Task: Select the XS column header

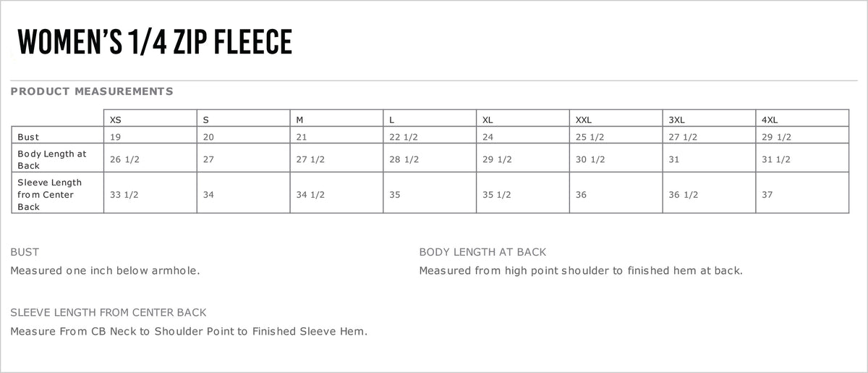Action: [116, 120]
